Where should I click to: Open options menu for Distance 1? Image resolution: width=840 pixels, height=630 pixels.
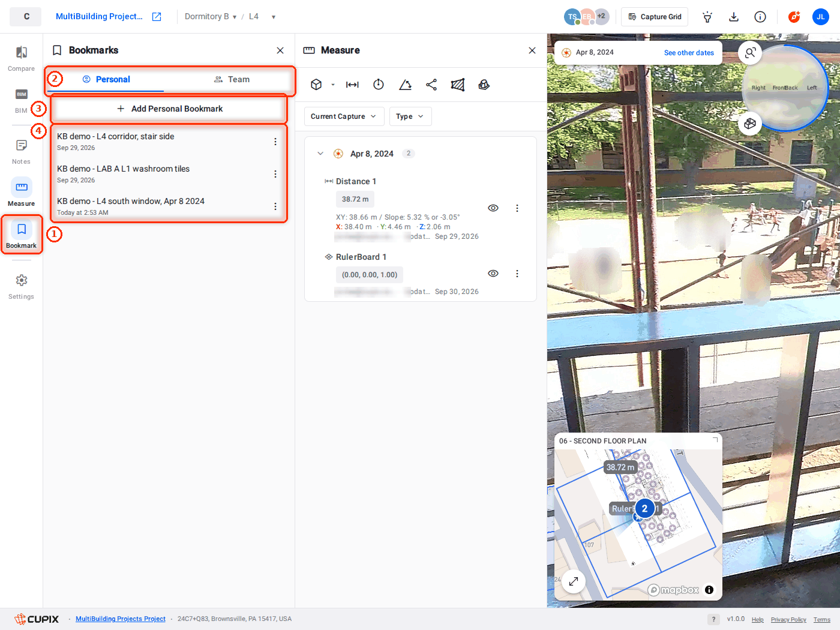point(517,208)
